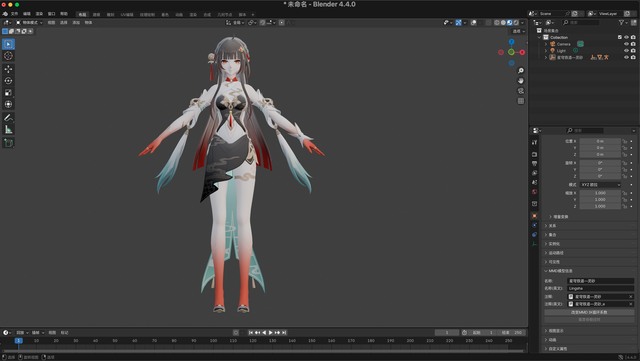Open the viewport shading options dropdown arrow
This screenshot has width=640, height=361.
click(x=522, y=22)
